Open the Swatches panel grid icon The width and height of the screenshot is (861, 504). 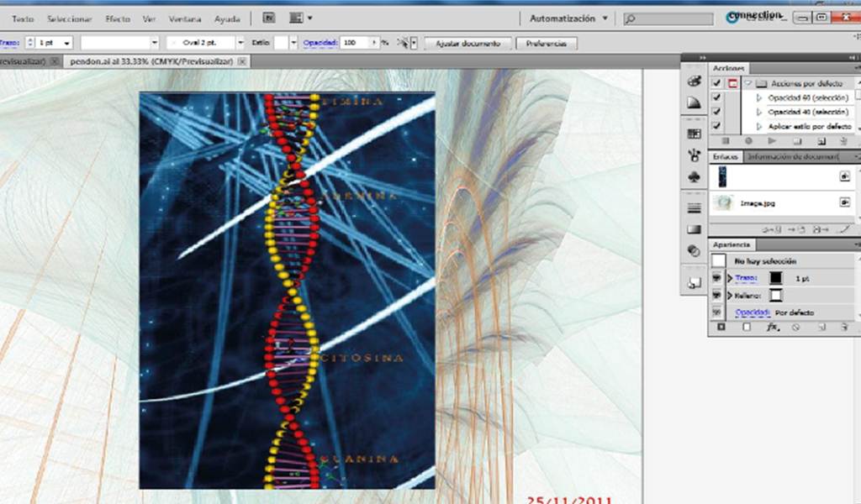point(694,134)
